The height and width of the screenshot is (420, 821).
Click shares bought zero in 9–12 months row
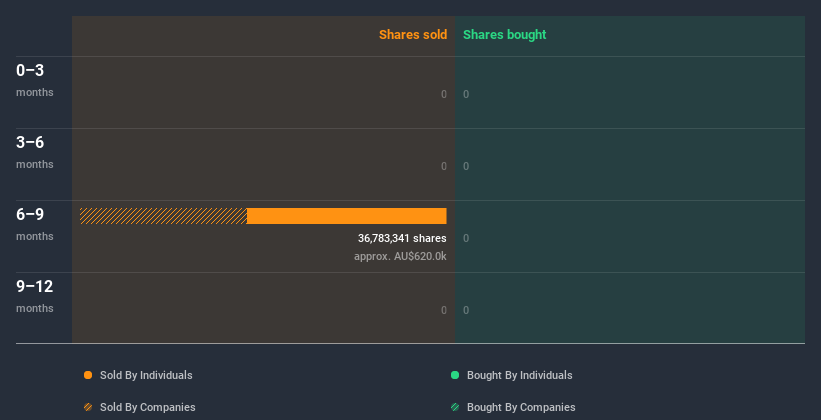[x=466, y=311]
